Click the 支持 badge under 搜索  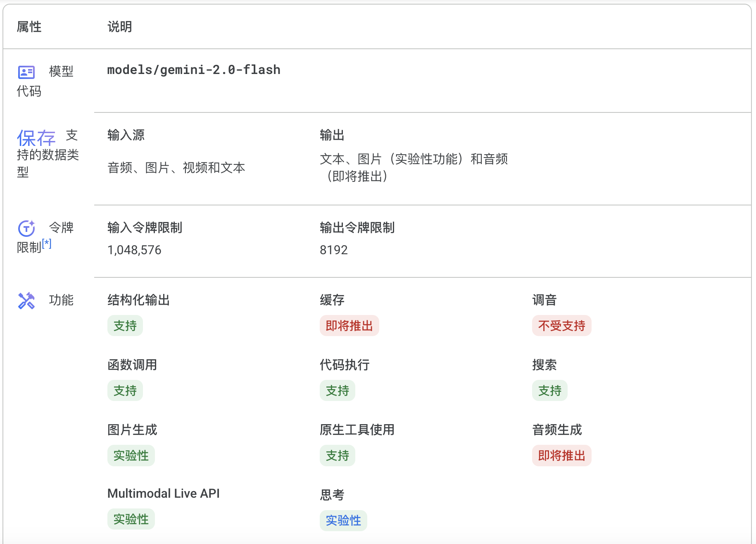pyautogui.click(x=549, y=391)
